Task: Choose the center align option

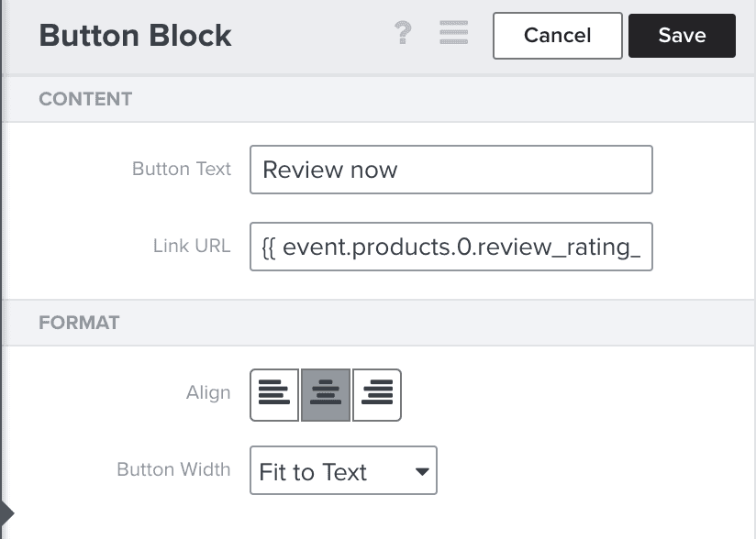Action: click(x=326, y=394)
